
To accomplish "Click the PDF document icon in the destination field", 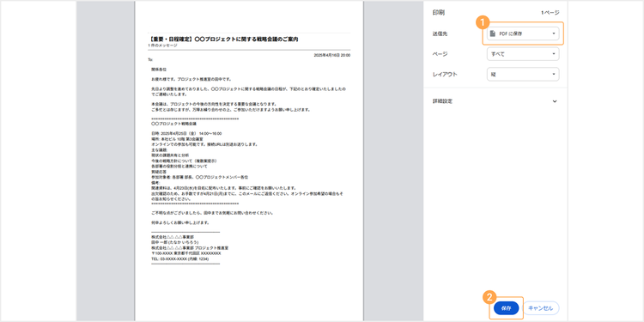I will point(493,33).
